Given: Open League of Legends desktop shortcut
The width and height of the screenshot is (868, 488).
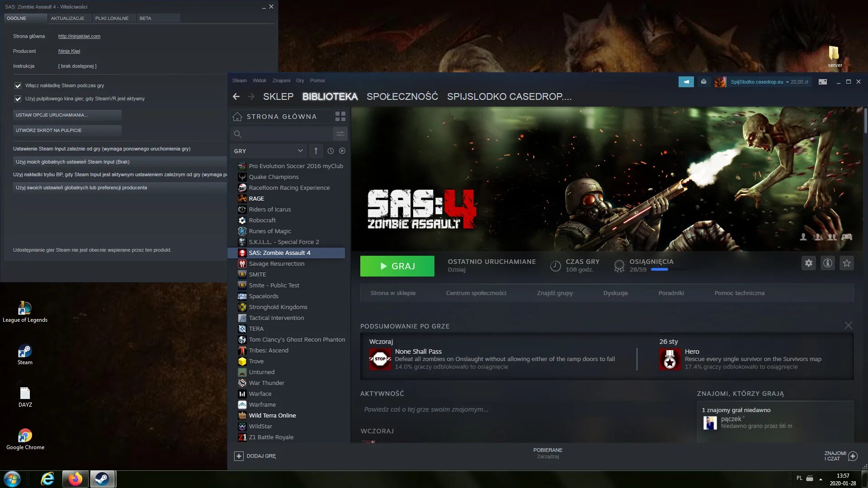Looking at the screenshot, I should pyautogui.click(x=25, y=312).
